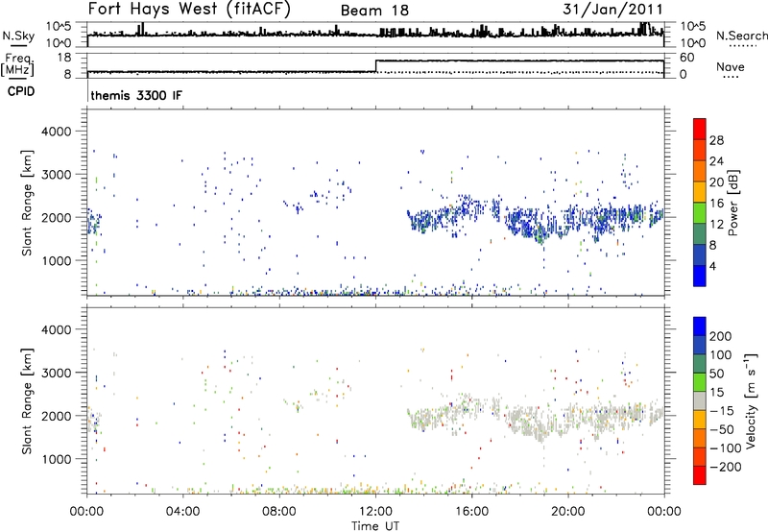
Task: Click the '04:00' time axis label
Action: [x=183, y=512]
